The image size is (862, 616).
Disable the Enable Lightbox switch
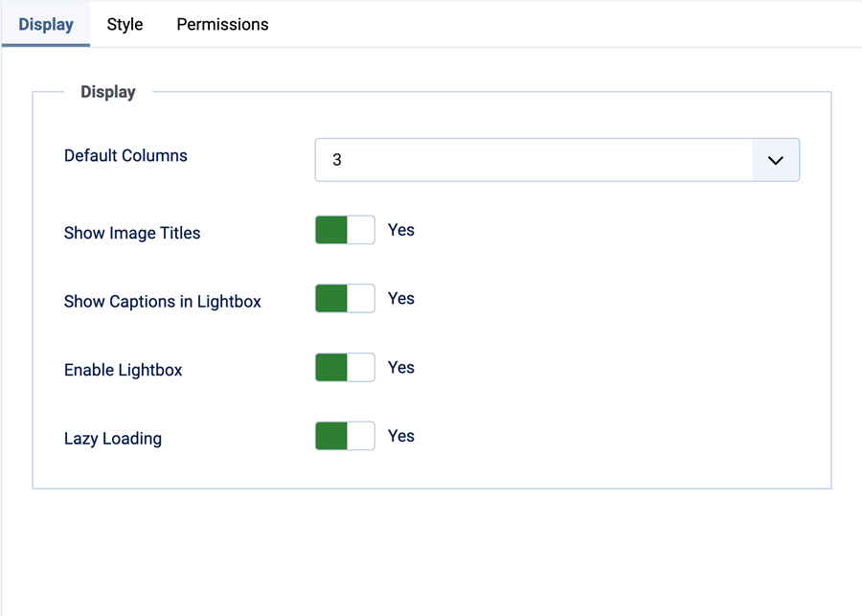pyautogui.click(x=344, y=367)
